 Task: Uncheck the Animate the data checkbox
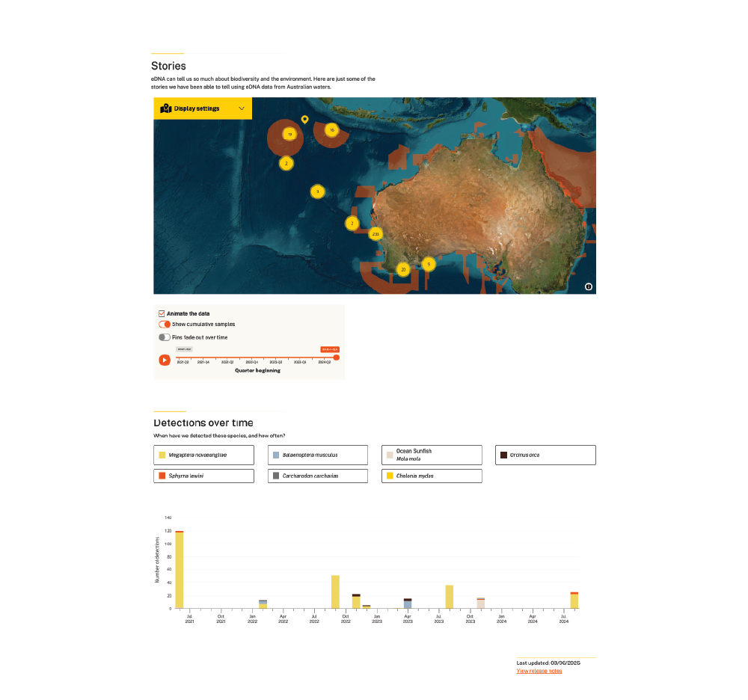(x=162, y=313)
